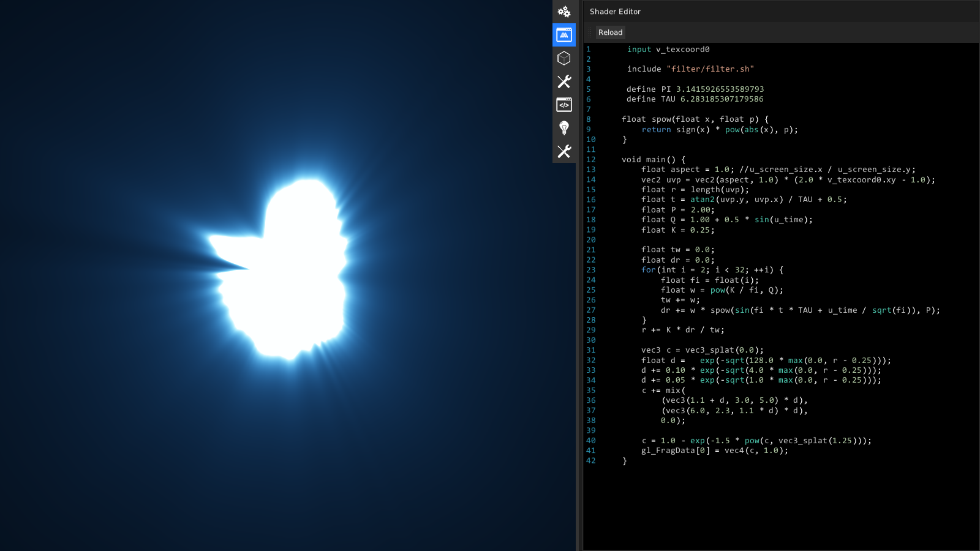Click 'float d = exp(-sqrt(128.0' line
Viewport: 980px width, 551px height.
pyautogui.click(x=766, y=361)
